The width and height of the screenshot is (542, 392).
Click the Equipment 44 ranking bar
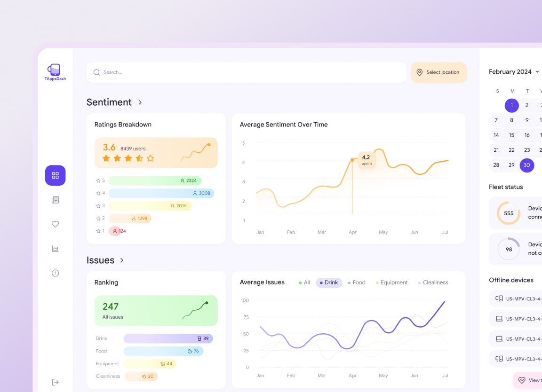(150, 364)
